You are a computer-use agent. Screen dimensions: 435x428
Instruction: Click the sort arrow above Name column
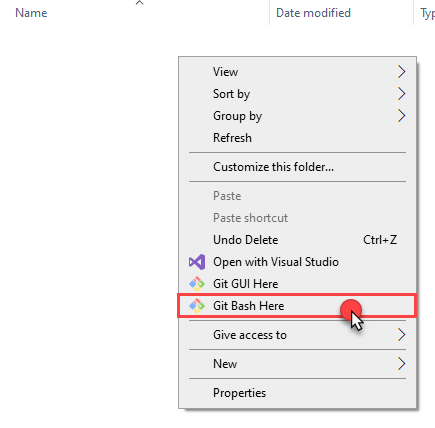[140, 3]
